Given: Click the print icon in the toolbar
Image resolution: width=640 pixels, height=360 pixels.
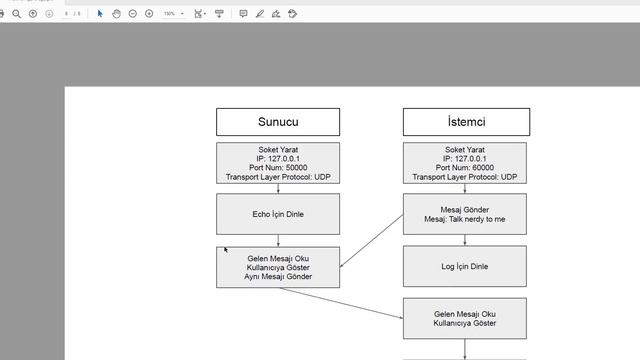Looking at the screenshot, I should [x=2, y=14].
